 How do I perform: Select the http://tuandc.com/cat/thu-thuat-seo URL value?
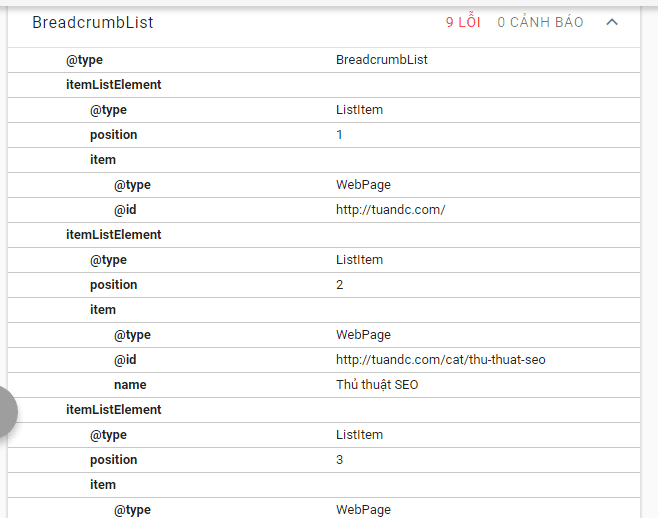[x=440, y=360]
